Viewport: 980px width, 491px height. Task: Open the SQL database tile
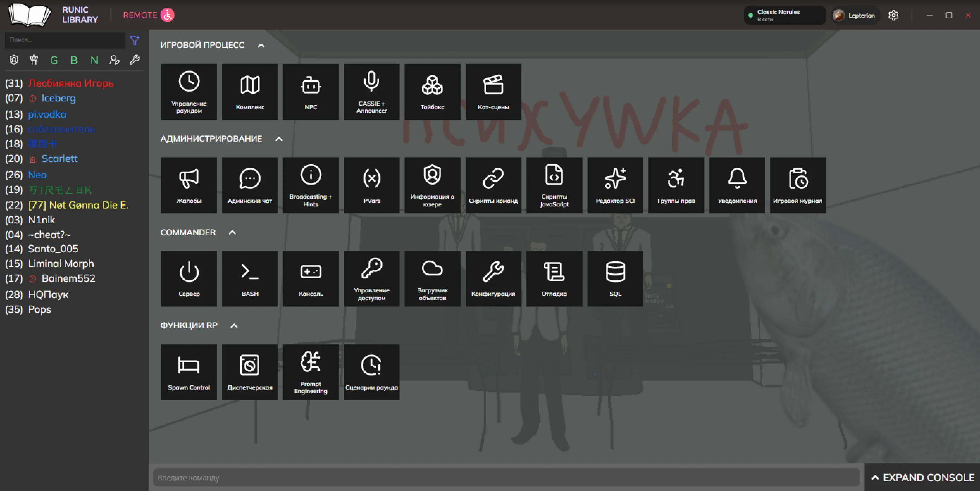pos(615,278)
